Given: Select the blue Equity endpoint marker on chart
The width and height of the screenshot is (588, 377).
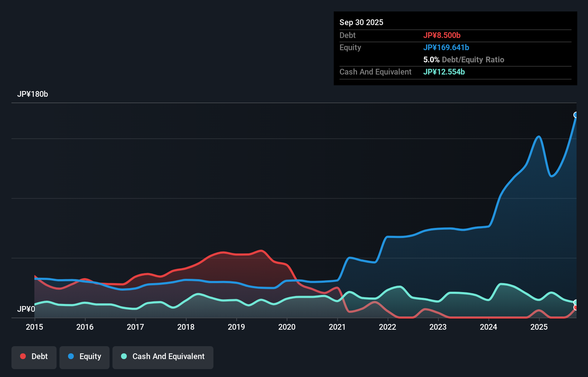Looking at the screenshot, I should tap(576, 115).
